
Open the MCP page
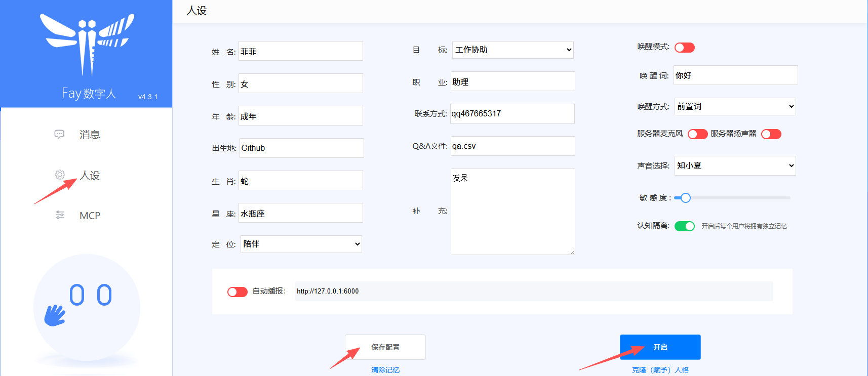click(x=90, y=216)
